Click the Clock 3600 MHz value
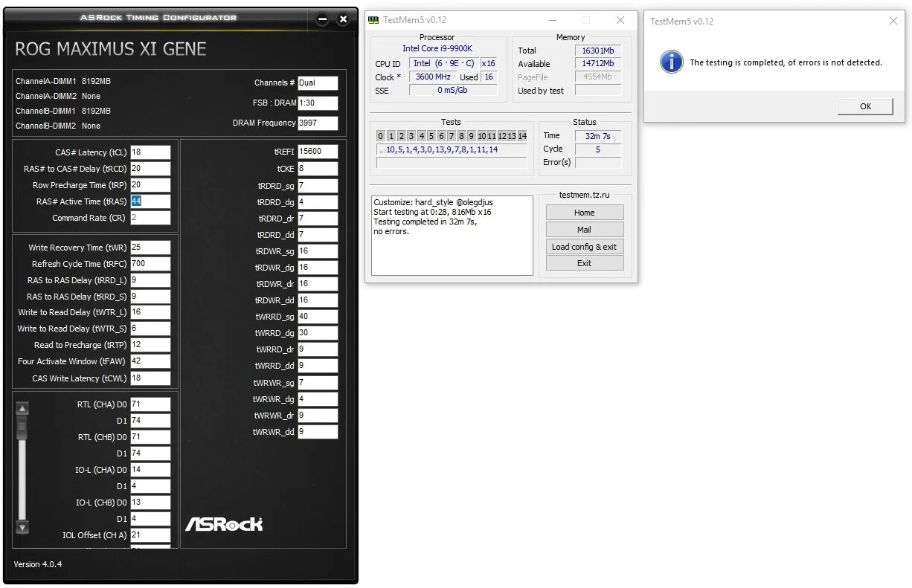The image size is (912, 588). click(x=432, y=77)
